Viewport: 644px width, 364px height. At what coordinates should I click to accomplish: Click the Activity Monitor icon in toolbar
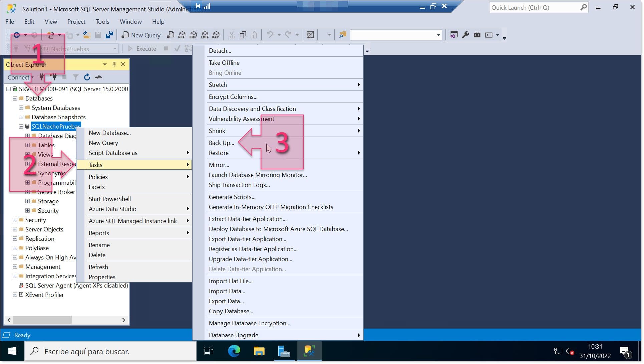coord(310,35)
